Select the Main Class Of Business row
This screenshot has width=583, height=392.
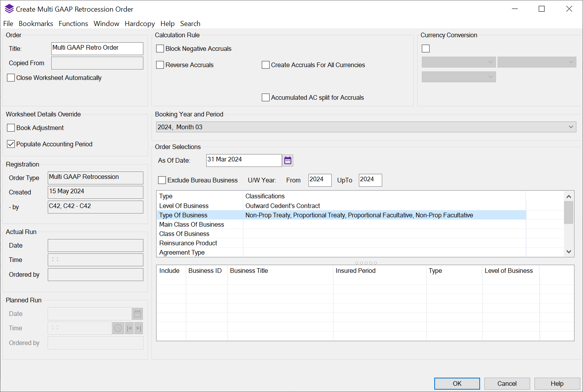[191, 224]
